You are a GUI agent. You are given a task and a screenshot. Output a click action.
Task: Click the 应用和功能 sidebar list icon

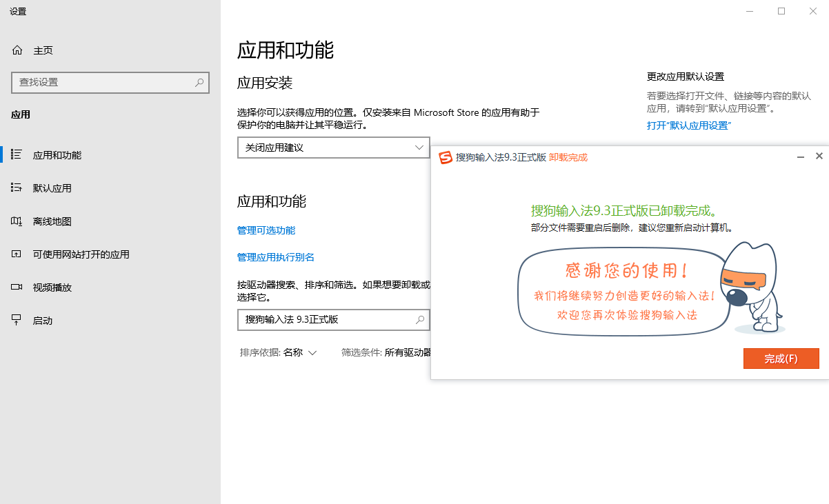click(17, 155)
